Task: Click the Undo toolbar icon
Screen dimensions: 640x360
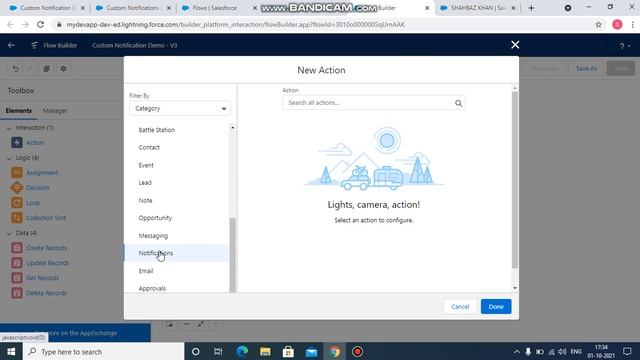Action: (x=16, y=69)
